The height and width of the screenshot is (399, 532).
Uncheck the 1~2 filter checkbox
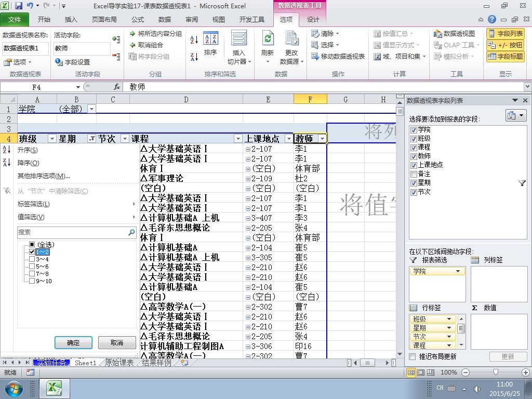[32, 252]
